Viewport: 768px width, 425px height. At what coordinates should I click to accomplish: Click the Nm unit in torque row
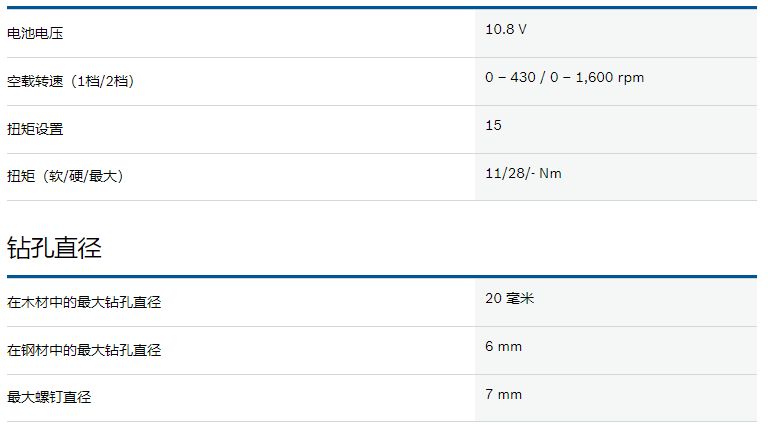click(550, 173)
